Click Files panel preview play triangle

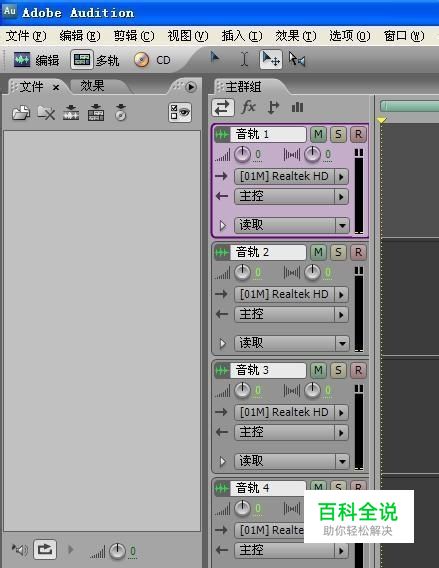[71, 550]
